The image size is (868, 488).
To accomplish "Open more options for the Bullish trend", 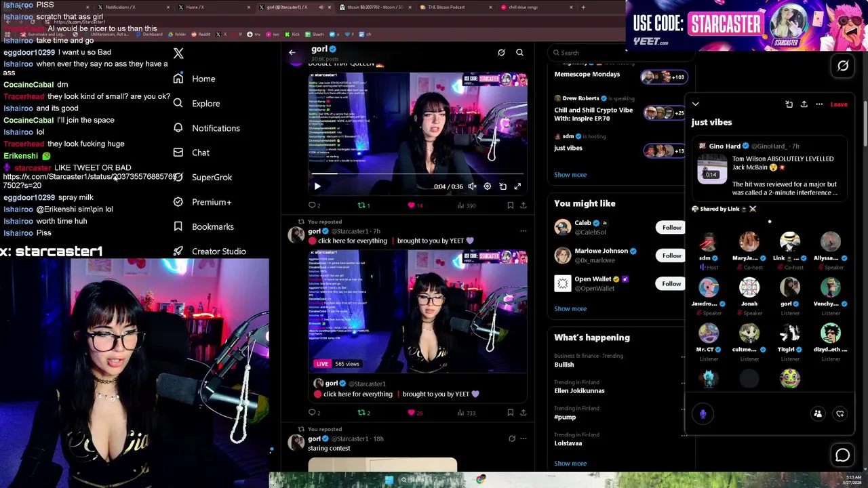I will coord(683,357).
